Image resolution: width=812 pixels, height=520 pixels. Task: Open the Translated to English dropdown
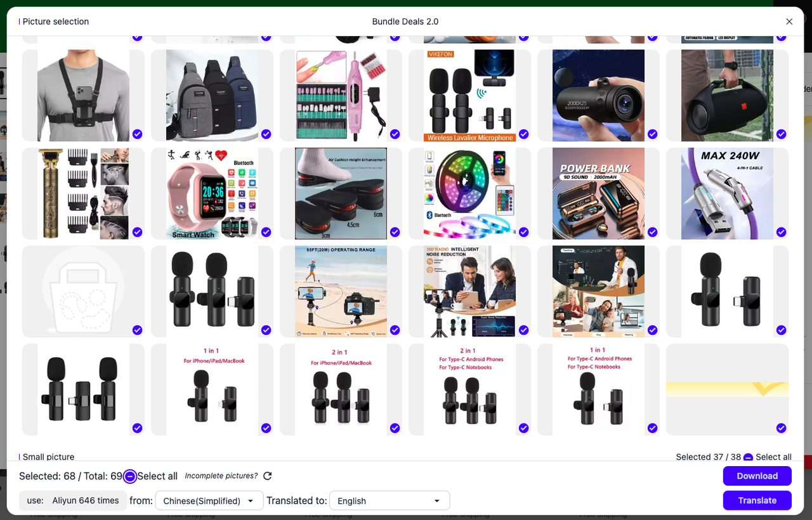(389, 501)
